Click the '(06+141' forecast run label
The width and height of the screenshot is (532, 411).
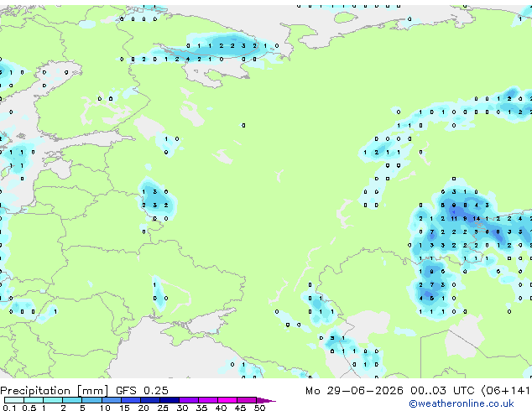(x=505, y=391)
